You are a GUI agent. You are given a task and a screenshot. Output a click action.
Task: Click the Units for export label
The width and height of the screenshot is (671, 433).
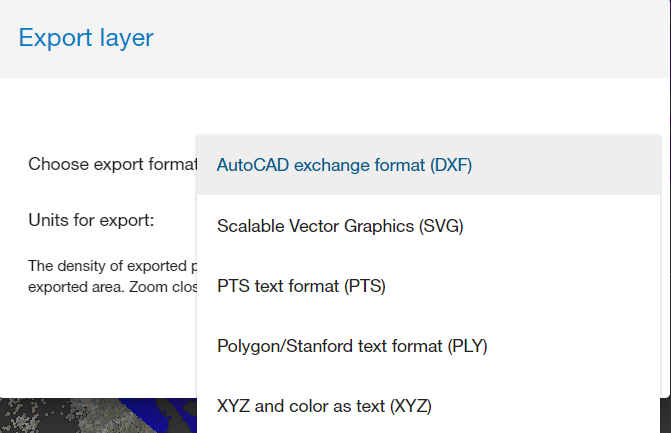point(91,219)
